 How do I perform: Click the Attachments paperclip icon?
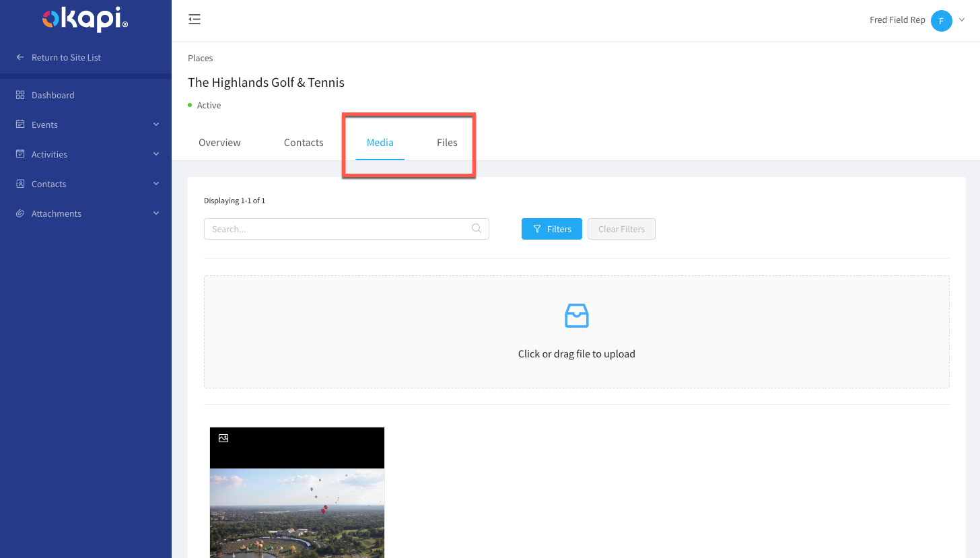20,213
